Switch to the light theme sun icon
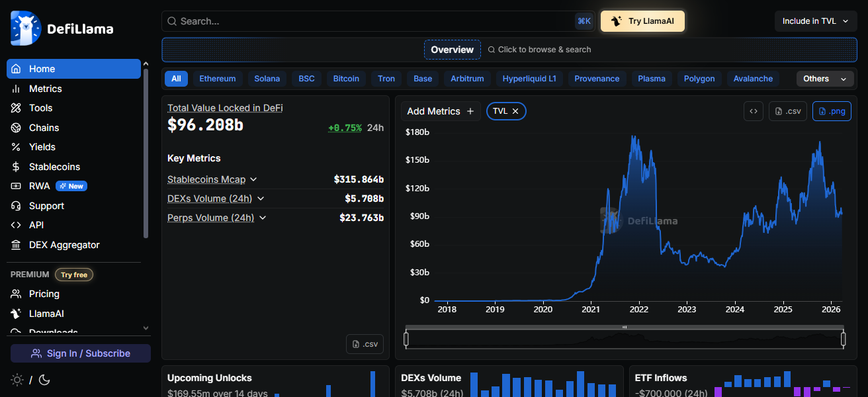This screenshot has width=868, height=397. pyautogui.click(x=17, y=380)
